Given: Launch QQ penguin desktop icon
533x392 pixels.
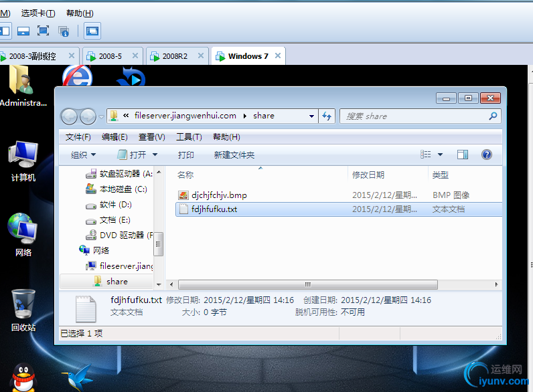Looking at the screenshot, I should [x=23, y=377].
